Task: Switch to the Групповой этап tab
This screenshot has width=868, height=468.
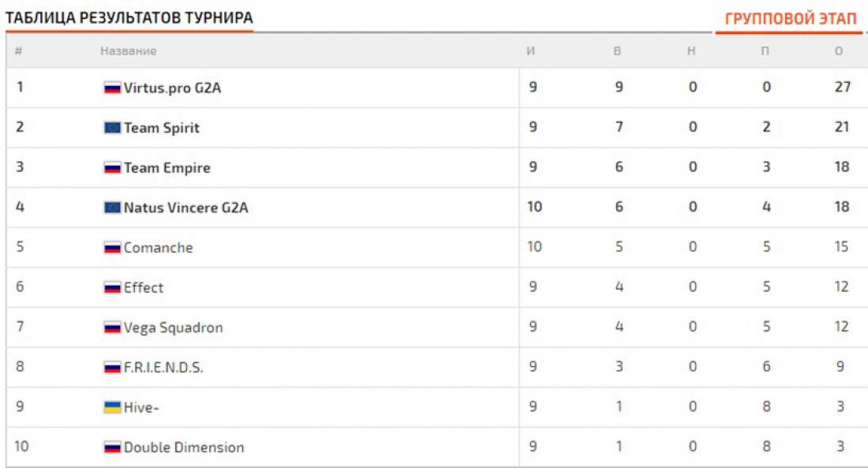Action: pyautogui.click(x=791, y=19)
